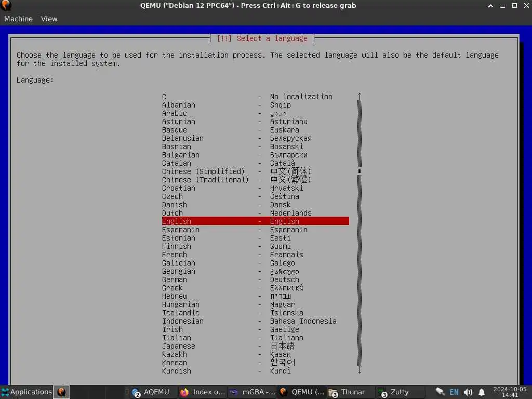Switch to the QEMU (... taskbar item

point(302,392)
